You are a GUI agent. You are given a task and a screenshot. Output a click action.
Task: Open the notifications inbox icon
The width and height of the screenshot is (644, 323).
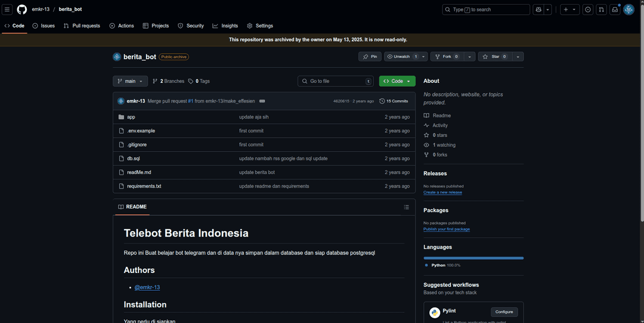[615, 10]
